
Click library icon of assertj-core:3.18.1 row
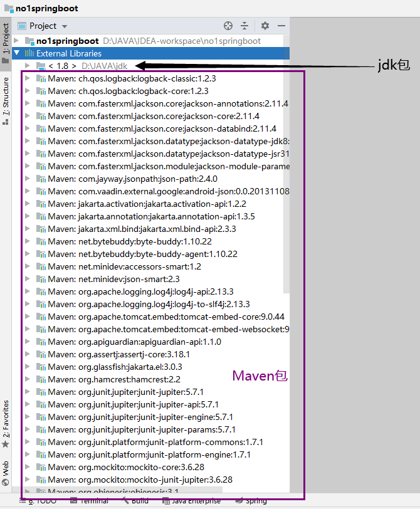pyautogui.click(x=41, y=355)
